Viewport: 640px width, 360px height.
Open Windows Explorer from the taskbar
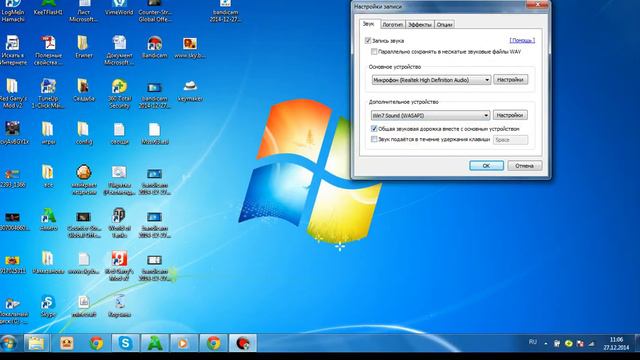(x=36, y=343)
